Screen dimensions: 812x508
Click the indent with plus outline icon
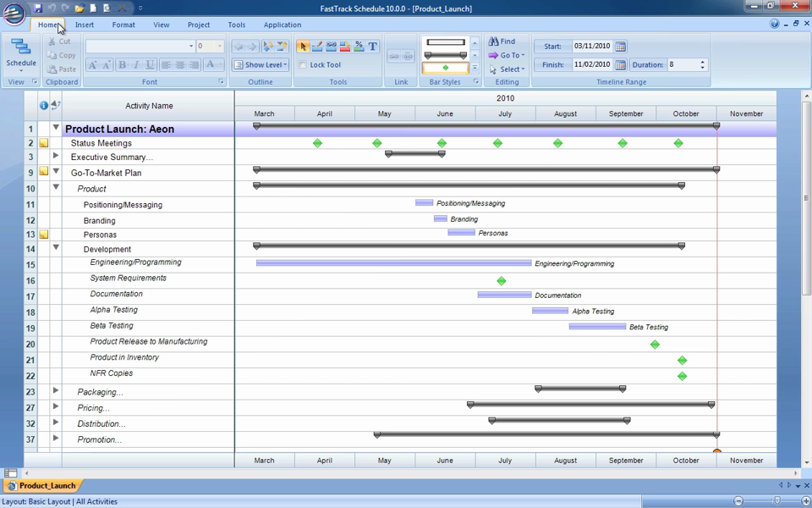(x=268, y=47)
